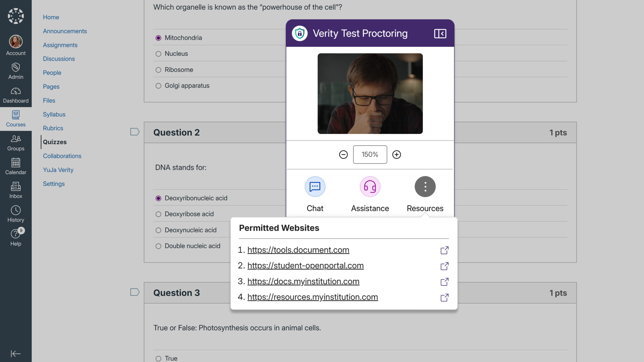Go to the YuJa Verity course page

click(58, 170)
